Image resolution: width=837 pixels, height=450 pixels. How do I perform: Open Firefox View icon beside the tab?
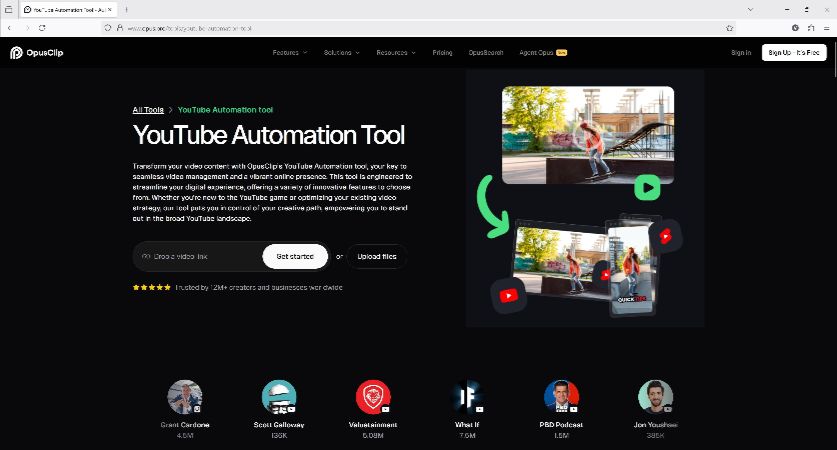tap(9, 10)
